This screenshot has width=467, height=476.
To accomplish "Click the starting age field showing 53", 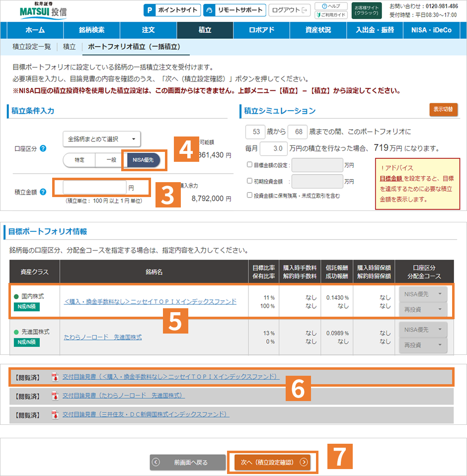I will (x=255, y=132).
